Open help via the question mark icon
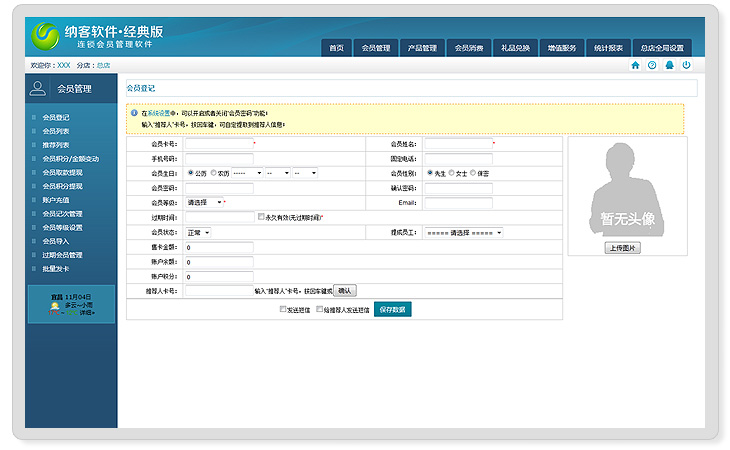Viewport: 730px width, 450px height. [x=652, y=65]
